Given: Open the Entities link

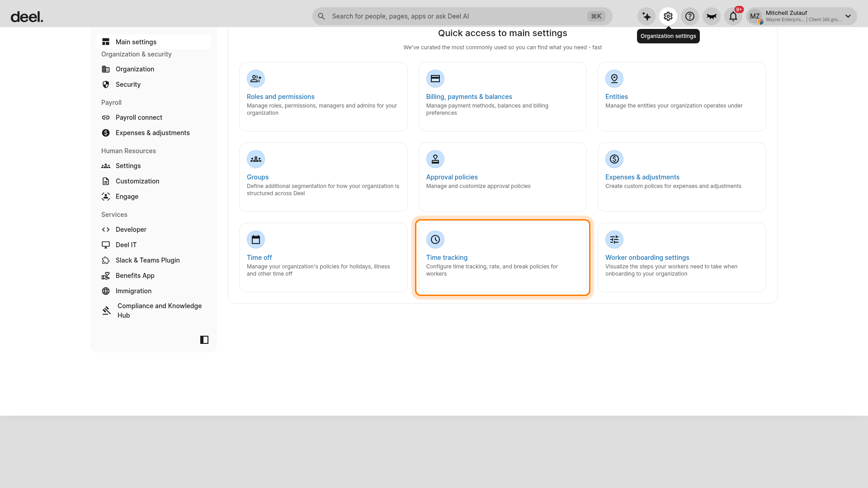Looking at the screenshot, I should [x=617, y=97].
